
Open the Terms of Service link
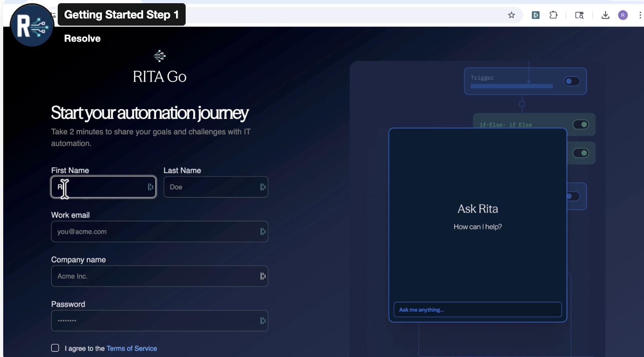point(132,349)
